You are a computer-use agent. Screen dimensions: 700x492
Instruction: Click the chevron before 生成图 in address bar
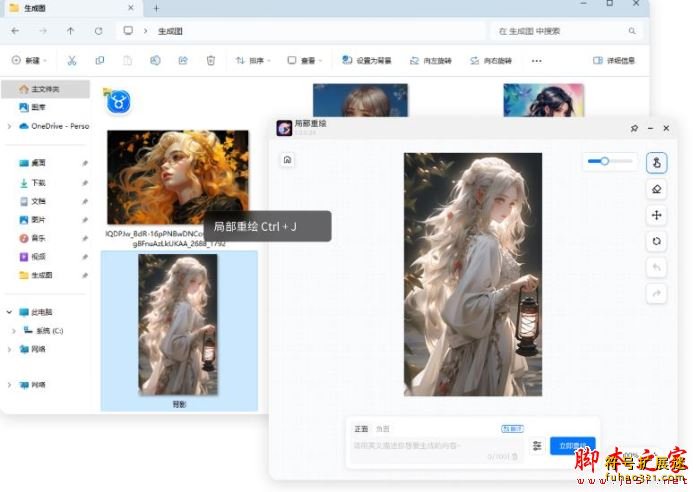point(146,31)
